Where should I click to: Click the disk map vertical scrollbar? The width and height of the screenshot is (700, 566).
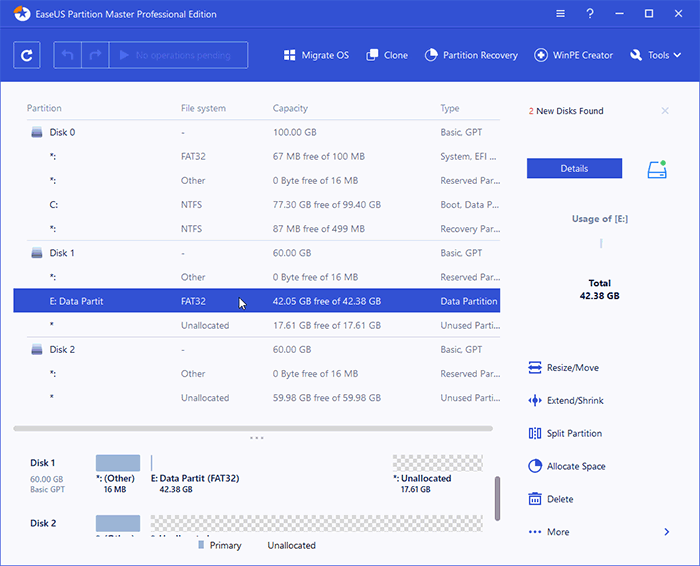[497, 498]
